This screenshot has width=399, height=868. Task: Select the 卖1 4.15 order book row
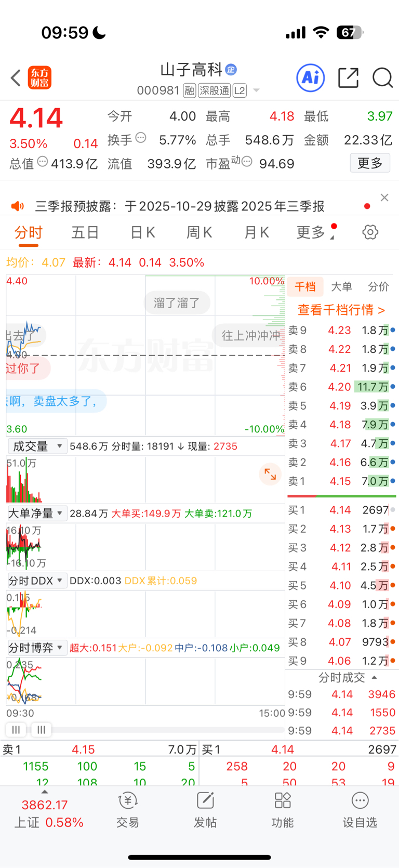click(341, 481)
